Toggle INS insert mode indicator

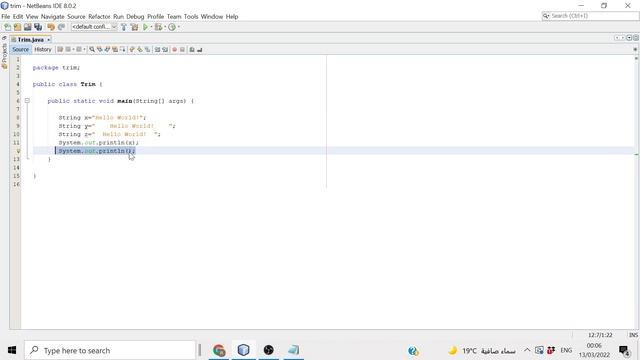pyautogui.click(x=633, y=335)
